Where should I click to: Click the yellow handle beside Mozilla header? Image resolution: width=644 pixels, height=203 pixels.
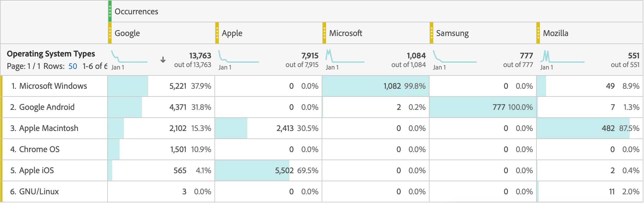538,33
